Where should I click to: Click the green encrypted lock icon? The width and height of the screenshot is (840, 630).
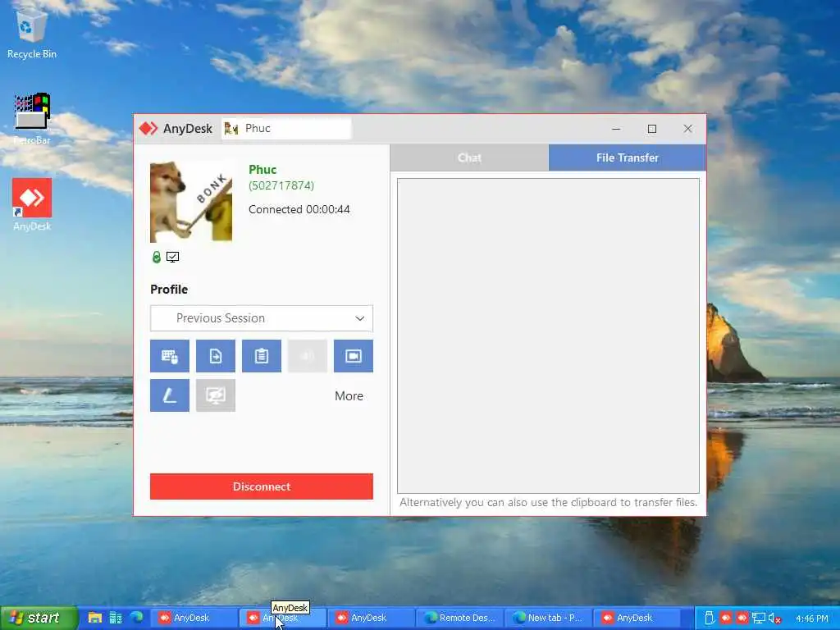[x=157, y=257]
